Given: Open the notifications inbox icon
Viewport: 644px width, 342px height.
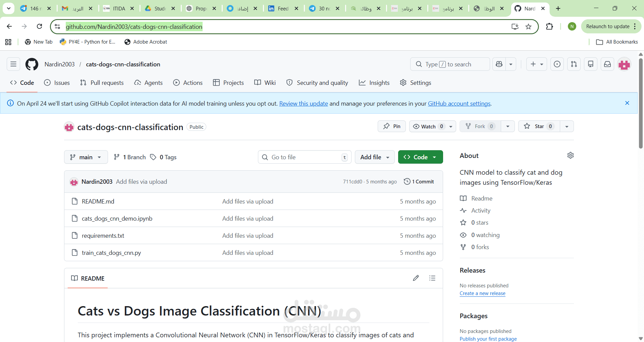Looking at the screenshot, I should pos(607,64).
